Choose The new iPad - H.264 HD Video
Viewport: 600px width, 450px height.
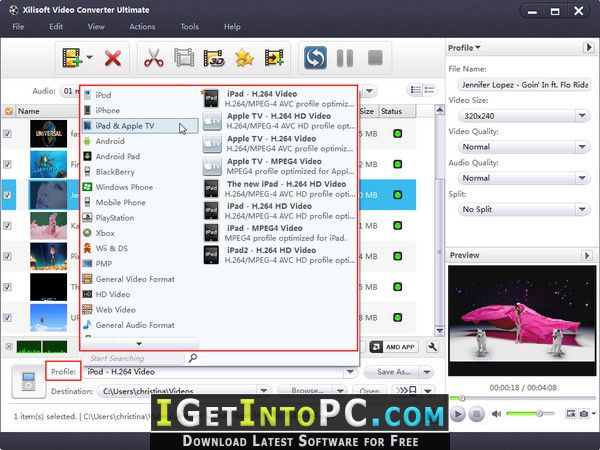tap(279, 189)
